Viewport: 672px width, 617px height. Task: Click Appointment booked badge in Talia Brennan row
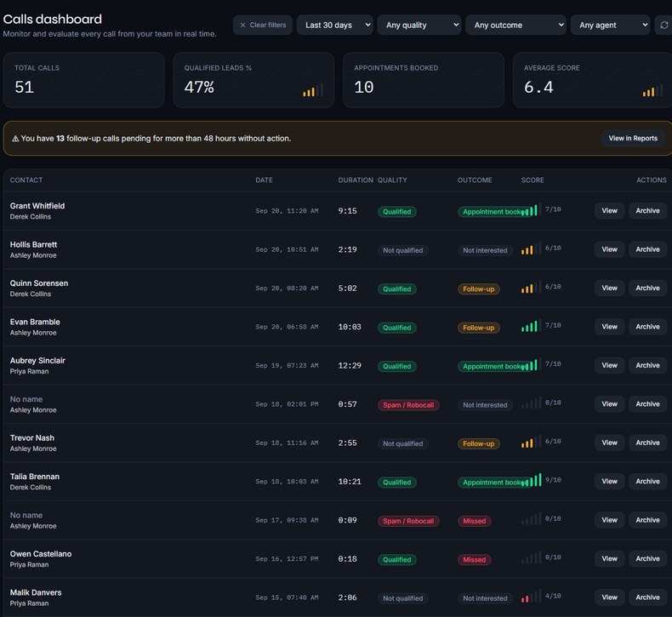click(493, 483)
